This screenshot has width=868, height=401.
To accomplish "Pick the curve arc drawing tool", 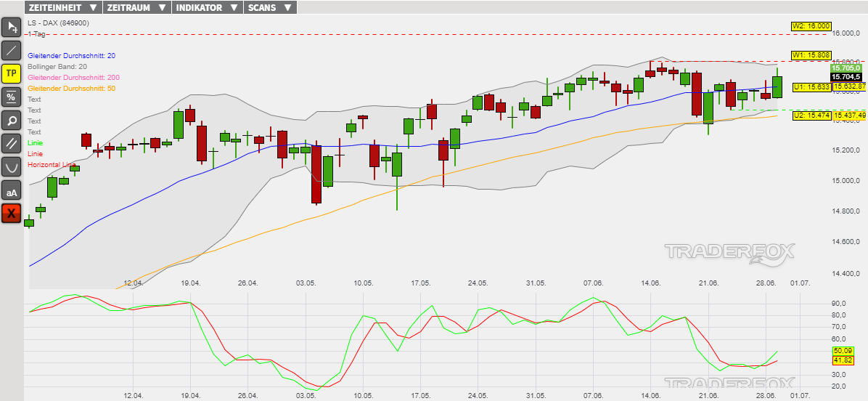I will click(12, 166).
